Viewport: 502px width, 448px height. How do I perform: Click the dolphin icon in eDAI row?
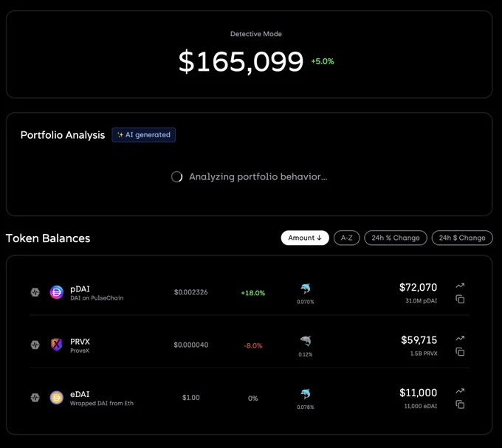pyautogui.click(x=306, y=394)
